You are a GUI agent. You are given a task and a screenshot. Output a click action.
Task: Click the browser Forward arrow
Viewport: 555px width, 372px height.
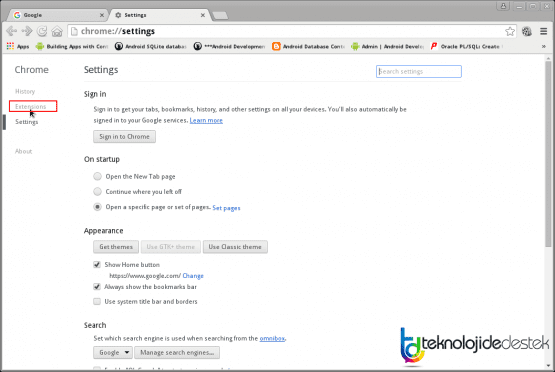tap(27, 31)
